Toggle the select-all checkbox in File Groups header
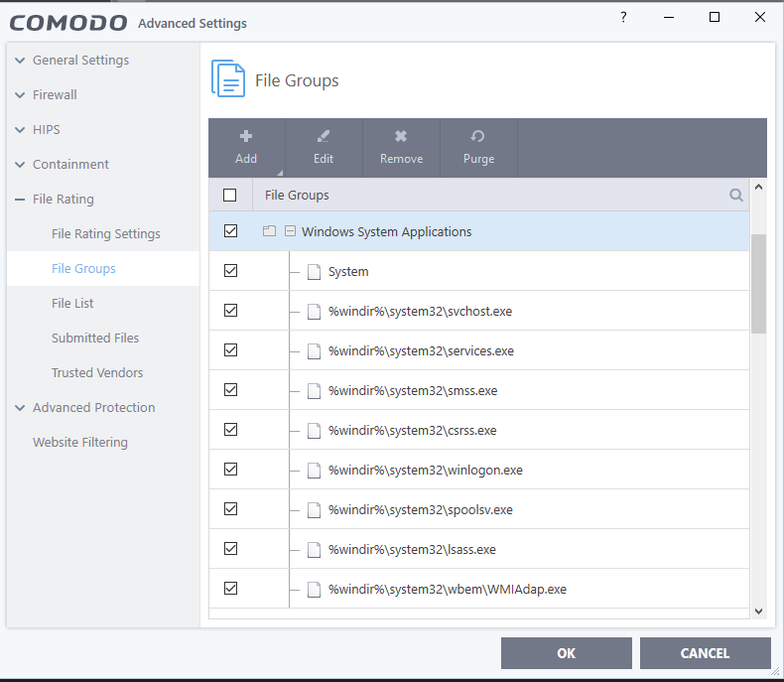 tap(230, 195)
